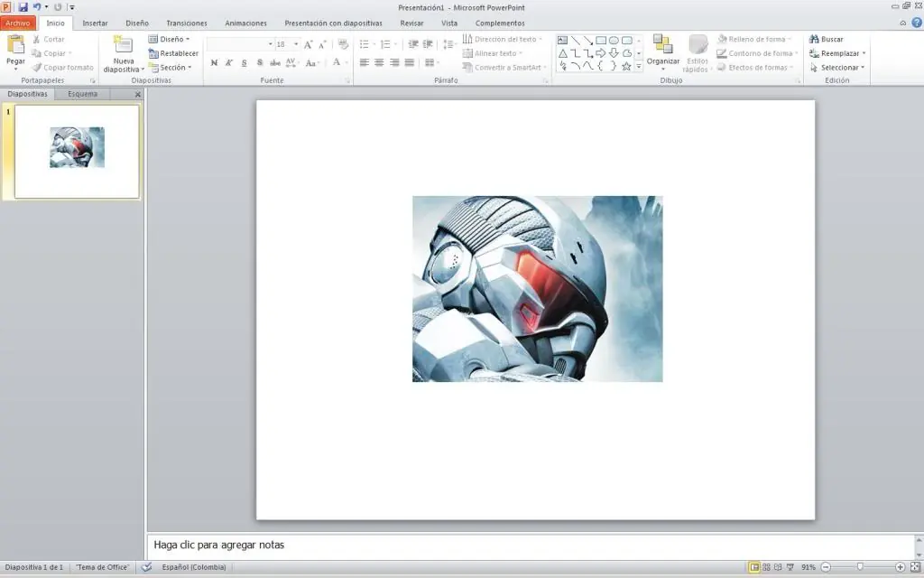The image size is (924, 578).
Task: Pick the five-point star shape
Action: tap(626, 66)
